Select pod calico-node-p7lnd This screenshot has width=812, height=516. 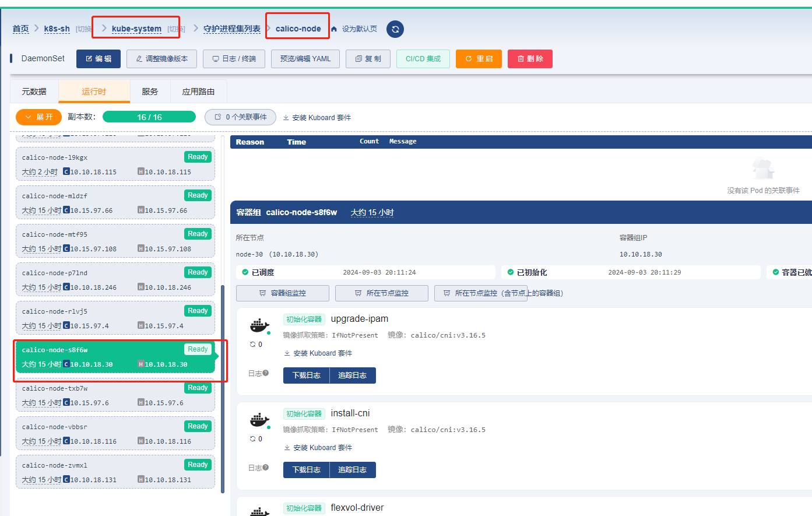pyautogui.click(x=115, y=280)
